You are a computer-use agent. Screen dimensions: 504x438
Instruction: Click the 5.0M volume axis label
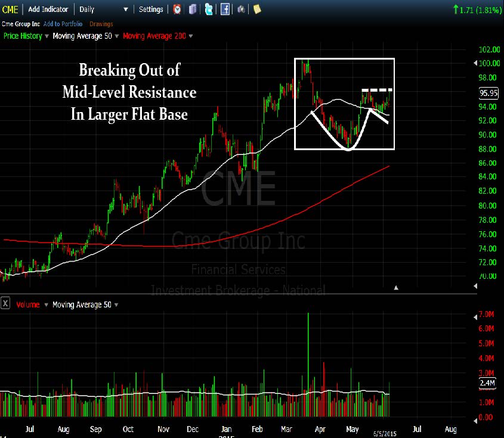click(x=486, y=343)
